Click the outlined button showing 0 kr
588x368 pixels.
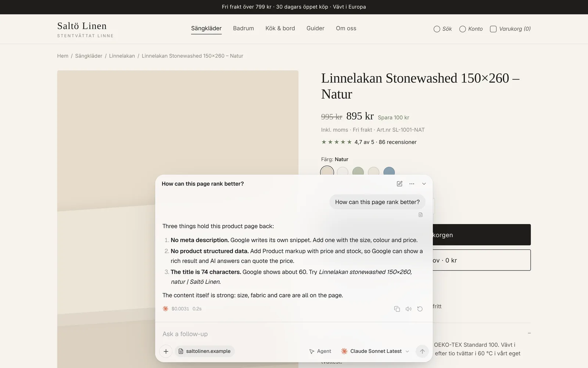pos(481,260)
